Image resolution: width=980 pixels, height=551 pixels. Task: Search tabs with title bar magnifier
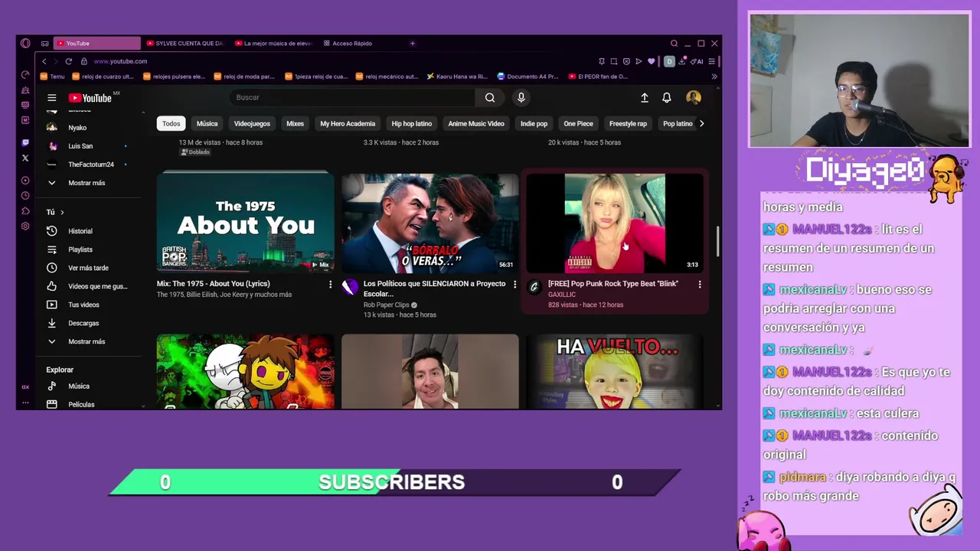pos(674,44)
